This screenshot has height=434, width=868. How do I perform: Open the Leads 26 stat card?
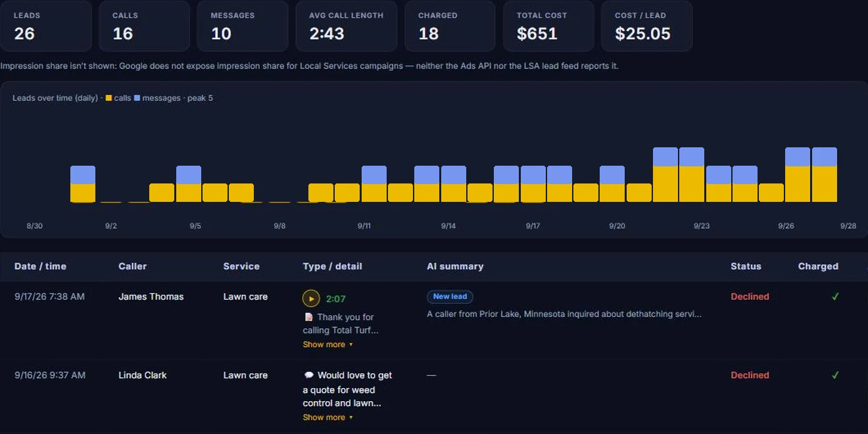(45, 26)
